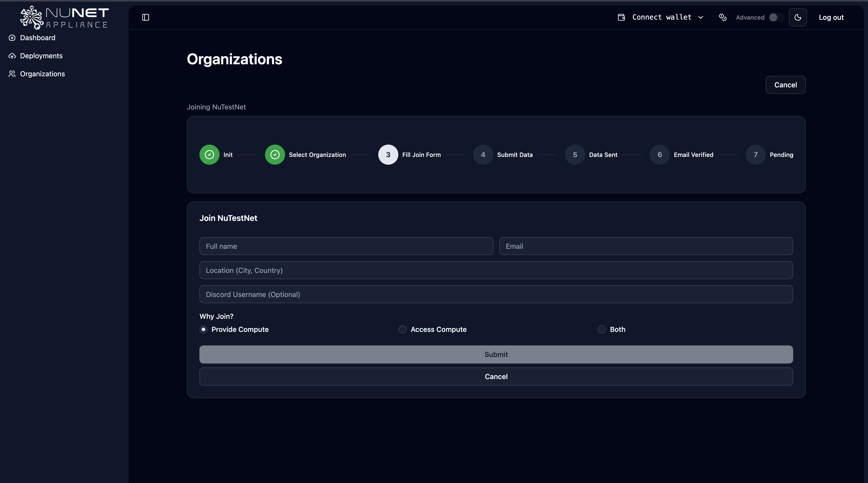This screenshot has height=483, width=868.
Task: Select the Access Compute radio option
Action: pos(402,329)
